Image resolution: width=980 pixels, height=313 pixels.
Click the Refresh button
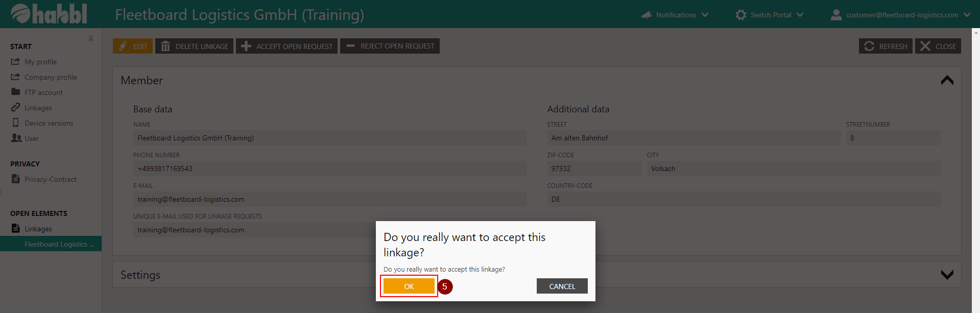[885, 46]
